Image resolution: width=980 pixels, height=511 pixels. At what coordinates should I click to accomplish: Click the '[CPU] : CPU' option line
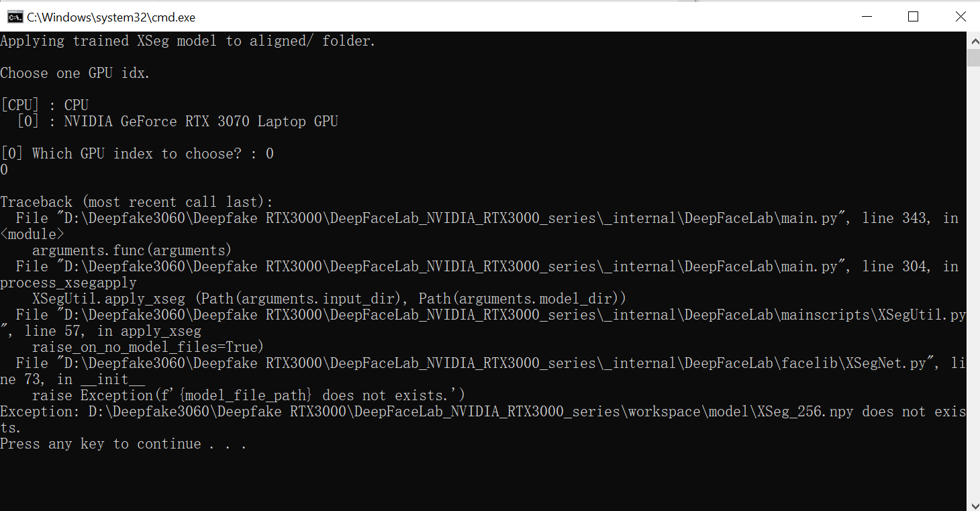44,105
